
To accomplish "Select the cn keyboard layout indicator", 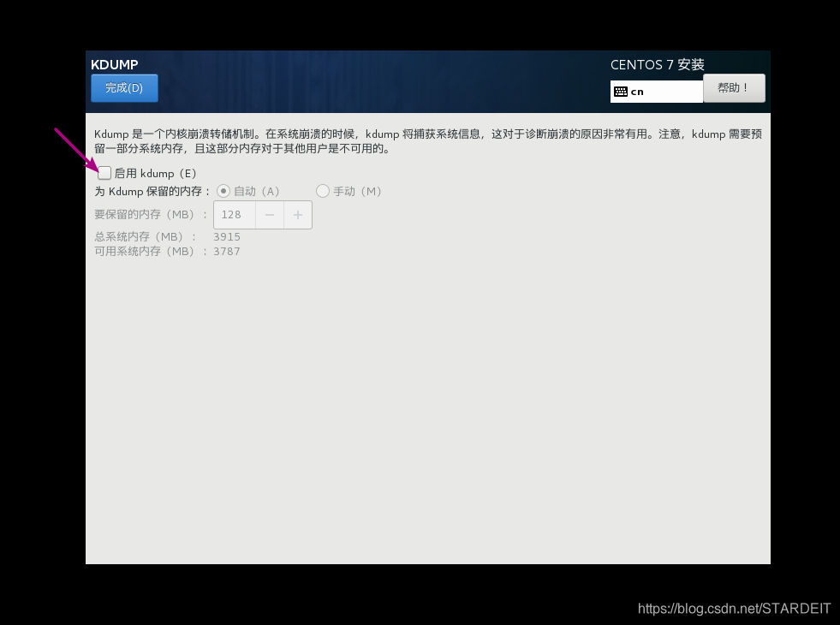I will 656,92.
